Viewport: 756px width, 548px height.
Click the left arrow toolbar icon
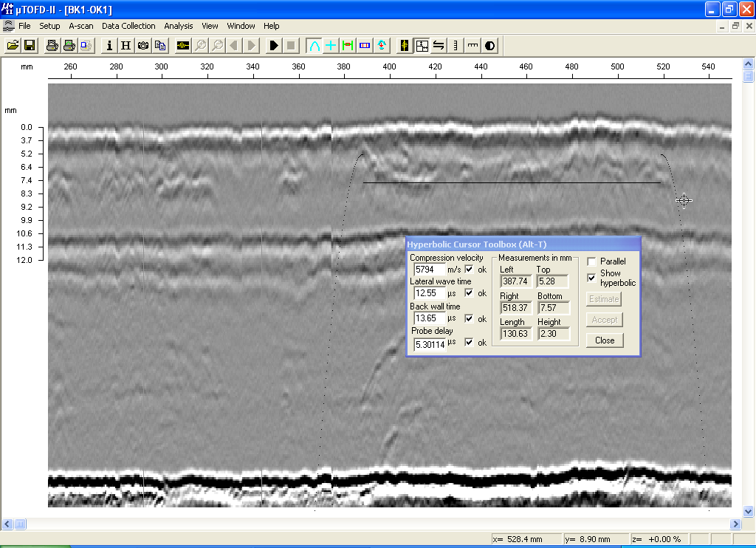coord(234,45)
